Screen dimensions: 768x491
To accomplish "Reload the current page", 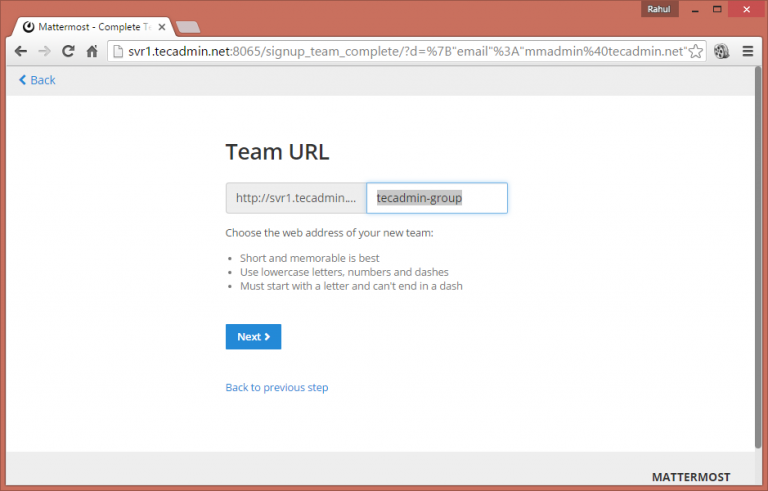I will (x=68, y=51).
